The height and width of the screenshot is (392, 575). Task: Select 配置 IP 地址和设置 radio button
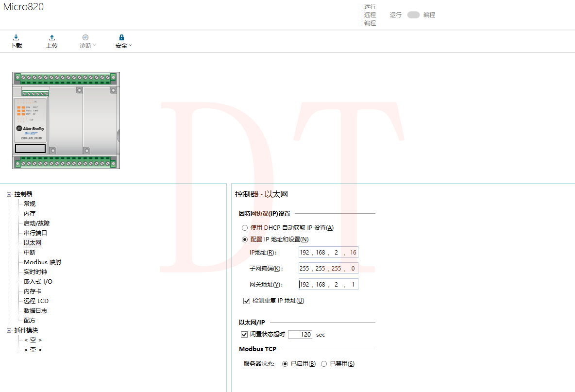tap(245, 239)
